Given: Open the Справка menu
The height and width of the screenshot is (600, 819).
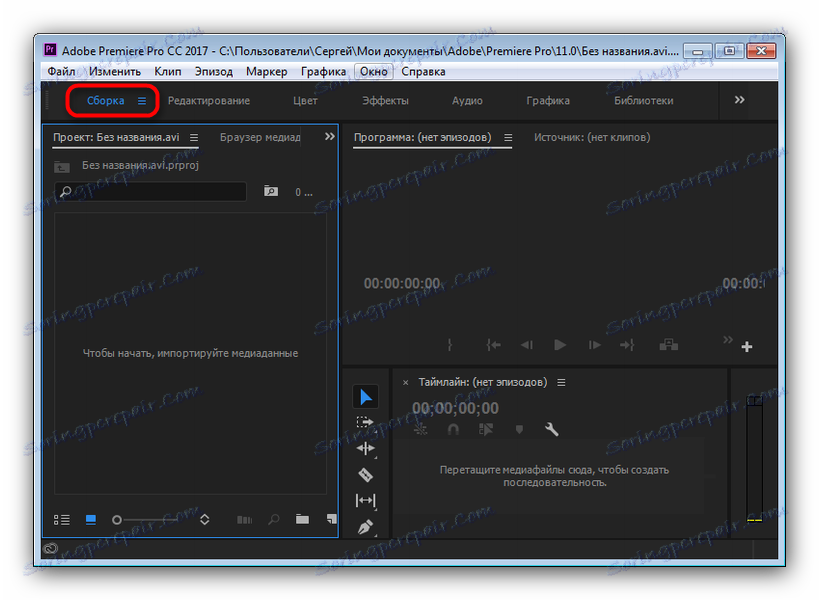Looking at the screenshot, I should pos(423,72).
